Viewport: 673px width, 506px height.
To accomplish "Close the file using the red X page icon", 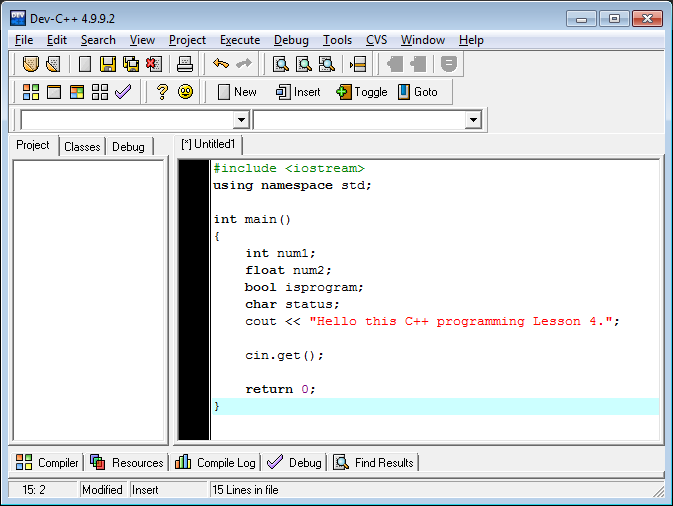I will pos(154,64).
